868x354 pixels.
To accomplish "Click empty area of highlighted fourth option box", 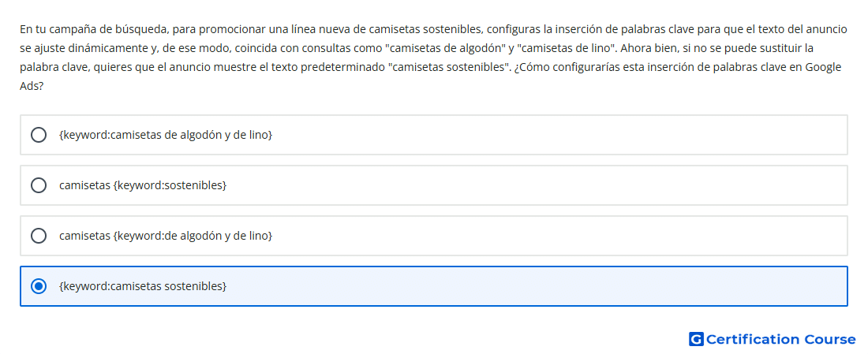I will (x=554, y=286).
